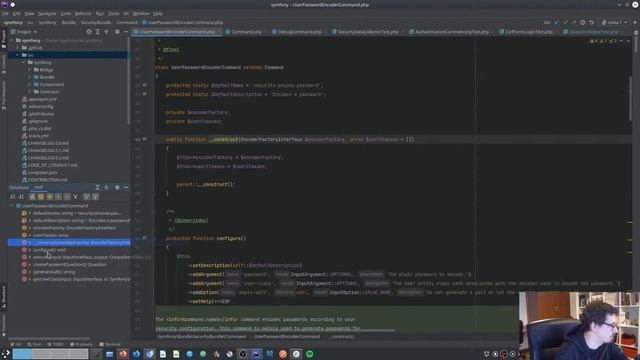
Task: Click expand all icon in Structure panel header
Action: coord(98,187)
